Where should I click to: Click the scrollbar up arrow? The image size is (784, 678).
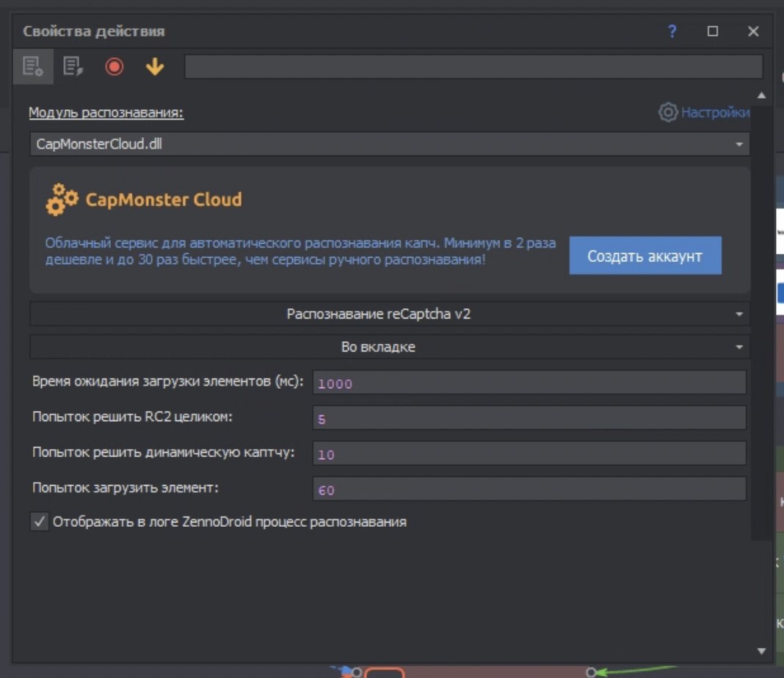(761, 95)
